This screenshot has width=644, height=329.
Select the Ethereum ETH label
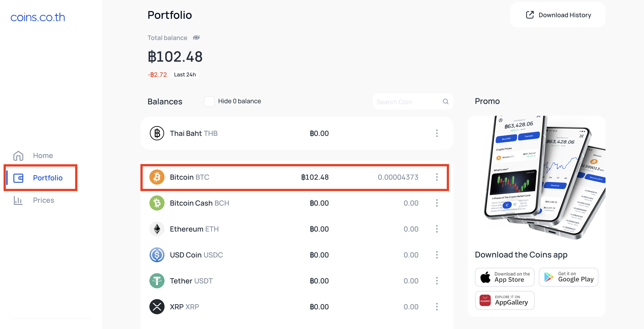click(194, 229)
